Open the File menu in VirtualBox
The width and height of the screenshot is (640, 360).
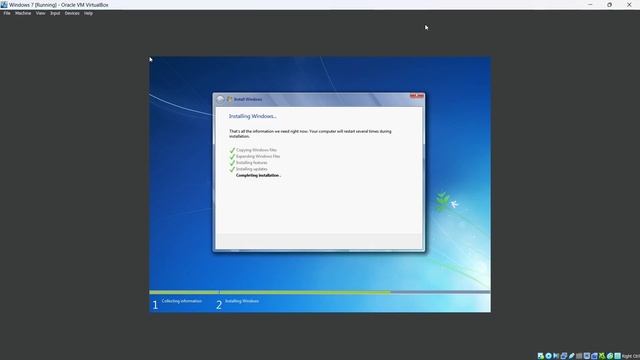7,13
